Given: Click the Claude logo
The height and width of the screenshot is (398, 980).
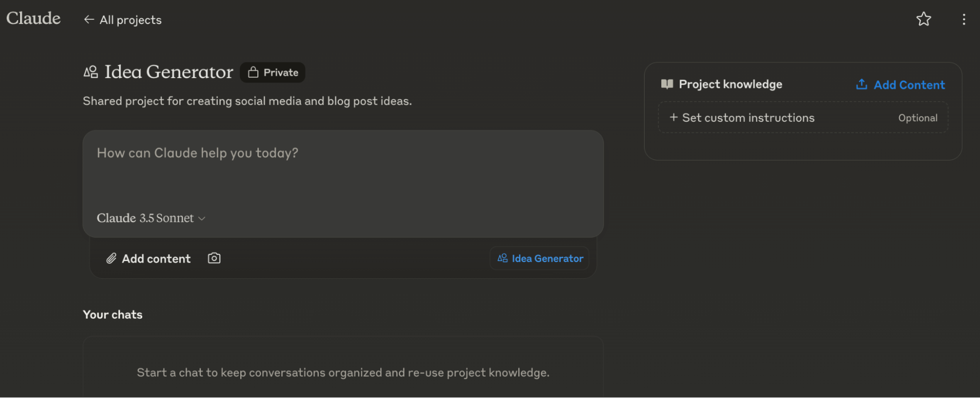Looking at the screenshot, I should (33, 18).
